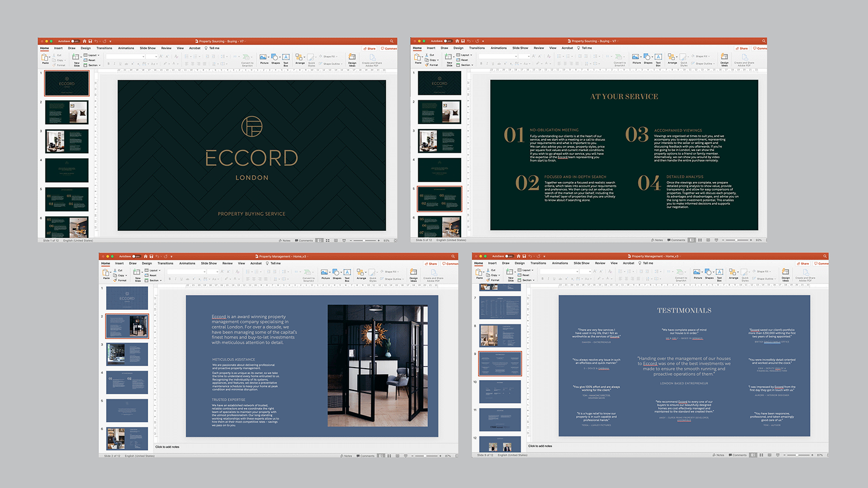Click the Home icon in the ECCORD title-slide window
The height and width of the screenshot is (488, 868).
coord(85,41)
